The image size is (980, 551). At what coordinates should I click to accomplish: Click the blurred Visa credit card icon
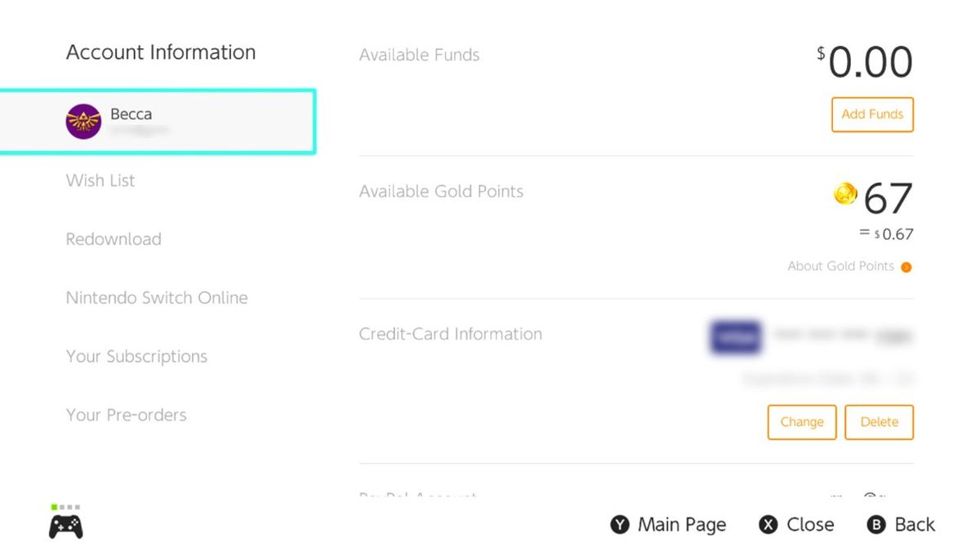(733, 337)
